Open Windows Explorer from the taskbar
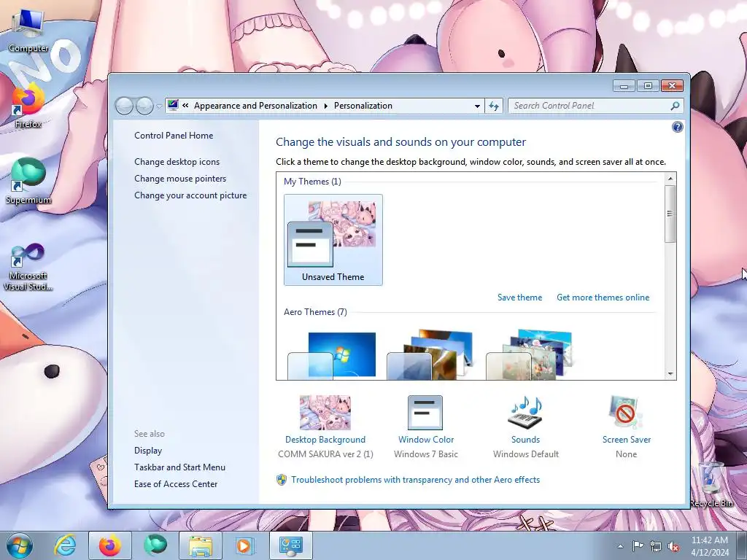Image resolution: width=747 pixels, height=560 pixels. click(200, 545)
